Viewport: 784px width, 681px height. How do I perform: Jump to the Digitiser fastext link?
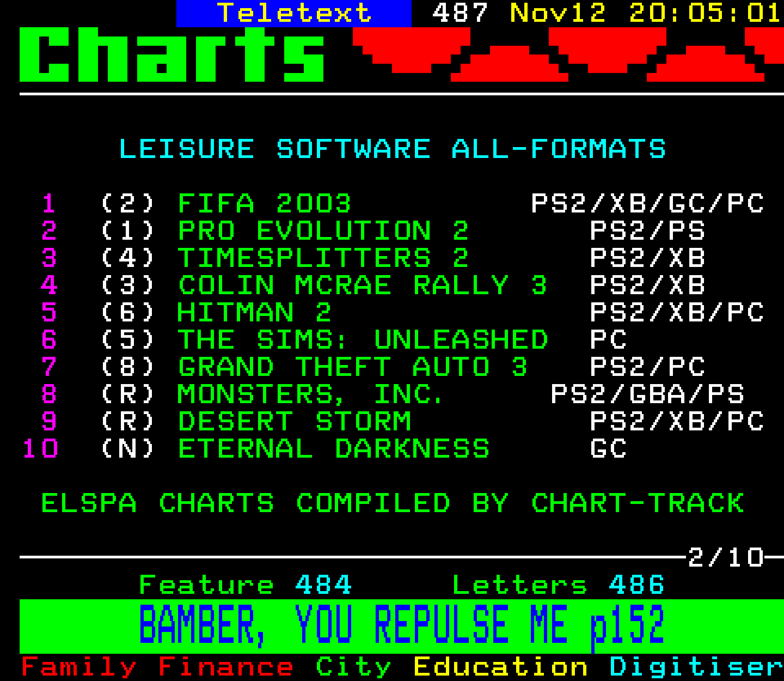696,667
